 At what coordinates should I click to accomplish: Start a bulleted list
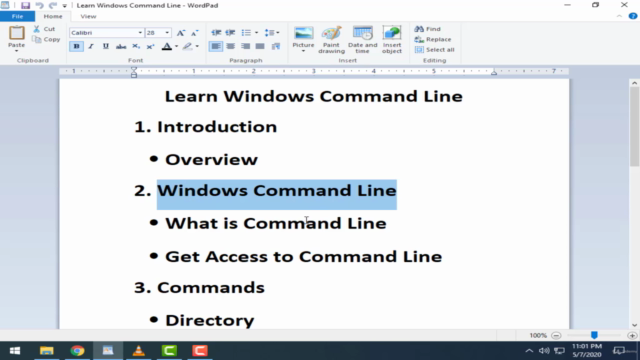(246, 33)
